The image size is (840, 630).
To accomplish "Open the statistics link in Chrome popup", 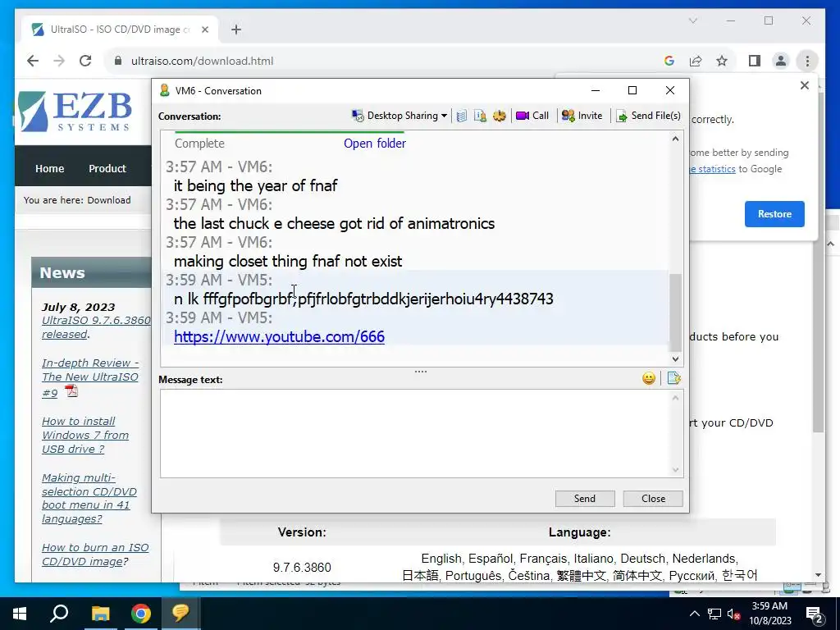I will point(714,169).
